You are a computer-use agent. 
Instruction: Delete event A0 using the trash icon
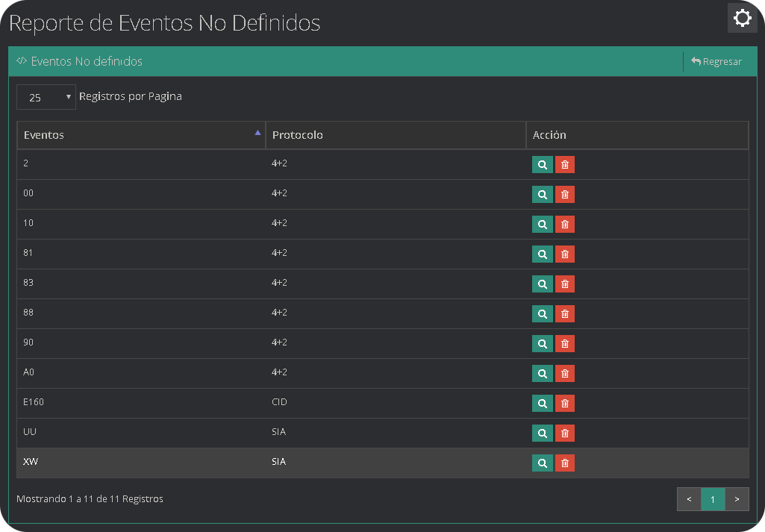565,373
